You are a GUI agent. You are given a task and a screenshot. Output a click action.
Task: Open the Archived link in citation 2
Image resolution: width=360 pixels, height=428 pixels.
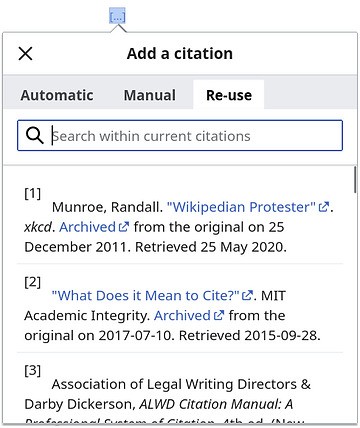click(x=182, y=315)
